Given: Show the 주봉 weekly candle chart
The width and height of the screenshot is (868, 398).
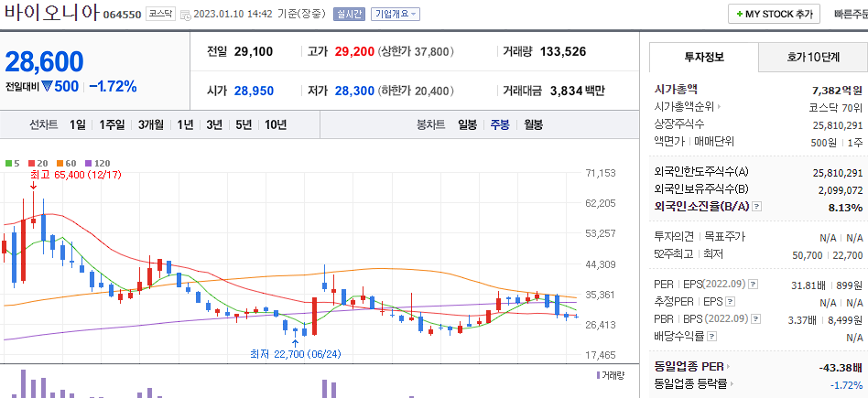Looking at the screenshot, I should [x=500, y=125].
